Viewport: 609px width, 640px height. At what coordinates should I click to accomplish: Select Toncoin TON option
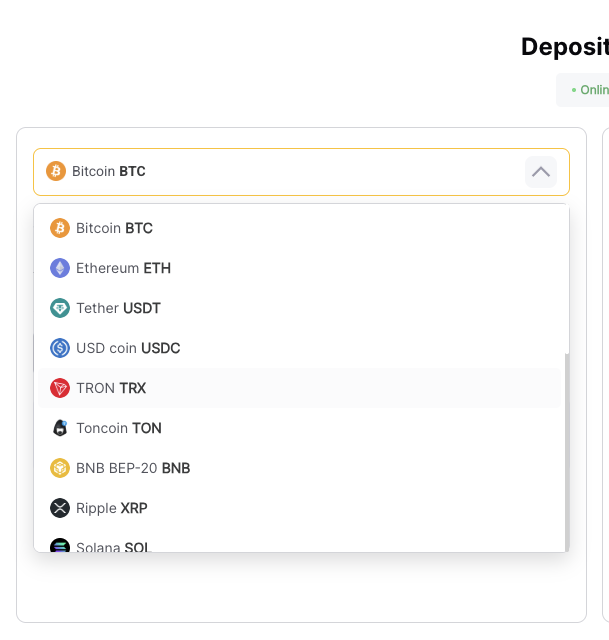pyautogui.click(x=299, y=428)
